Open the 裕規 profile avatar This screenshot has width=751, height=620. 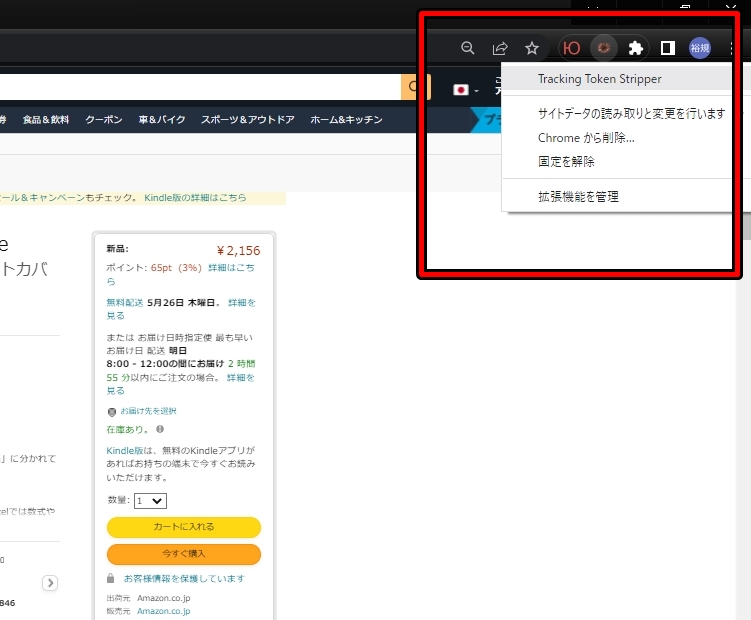[699, 48]
